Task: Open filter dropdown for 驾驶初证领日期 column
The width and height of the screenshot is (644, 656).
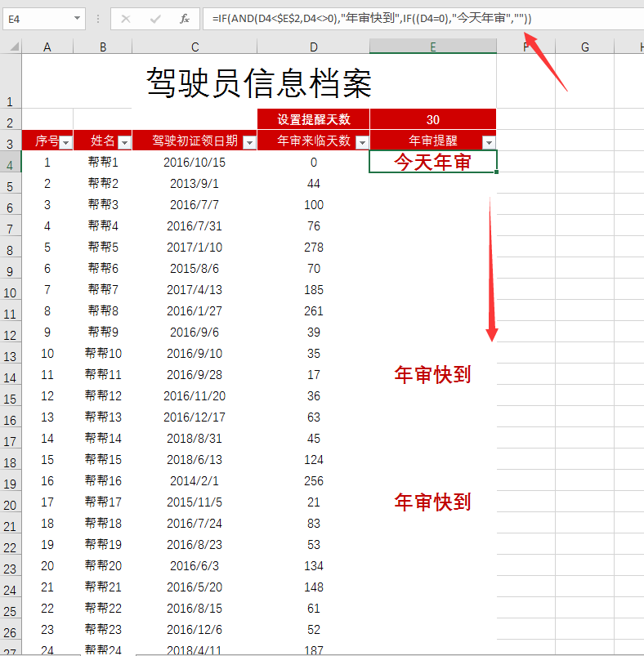Action: tap(249, 143)
